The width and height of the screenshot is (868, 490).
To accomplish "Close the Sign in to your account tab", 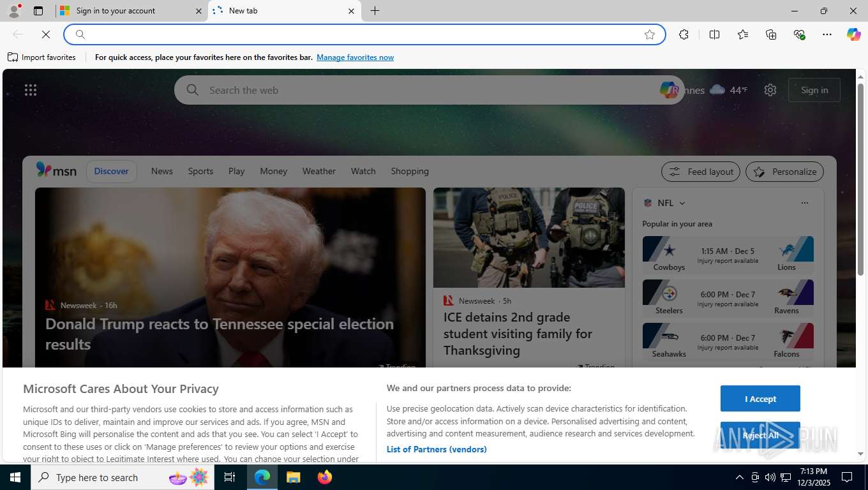I will tap(198, 11).
